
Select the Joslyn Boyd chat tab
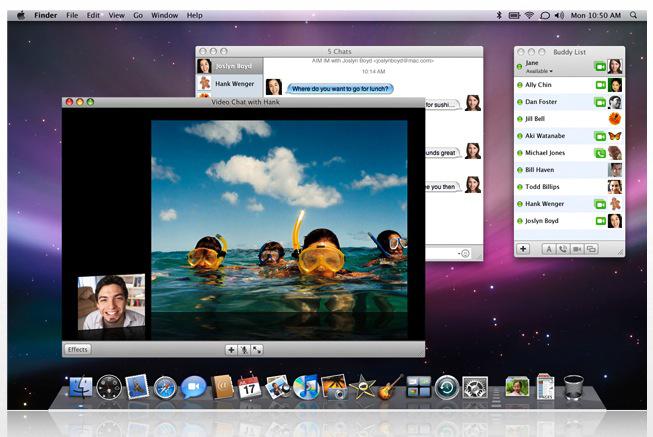(229, 66)
